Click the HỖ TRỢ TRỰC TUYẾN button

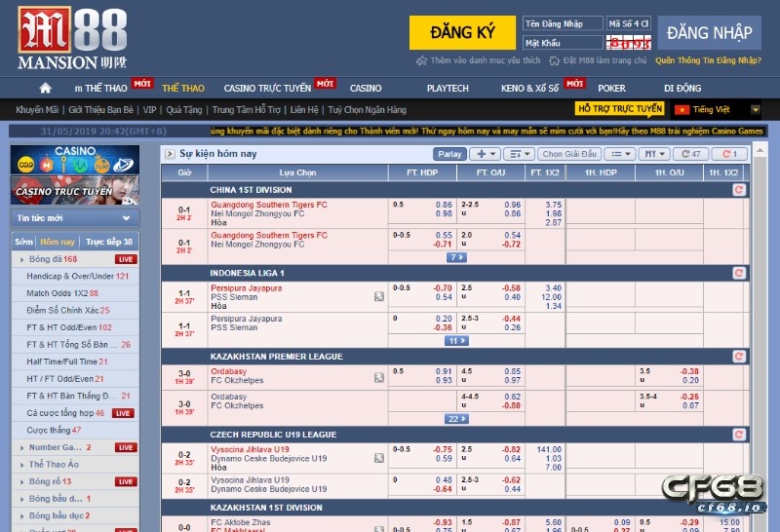tap(620, 109)
